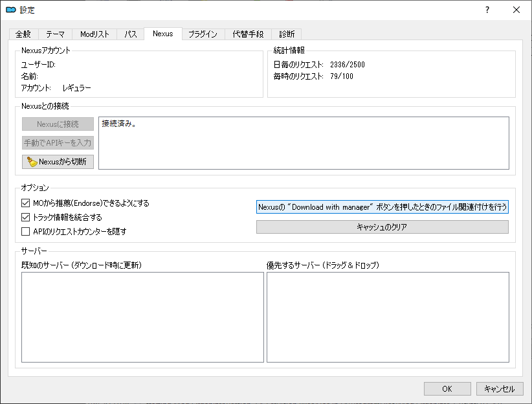Select the Nexus tab

tap(163, 34)
